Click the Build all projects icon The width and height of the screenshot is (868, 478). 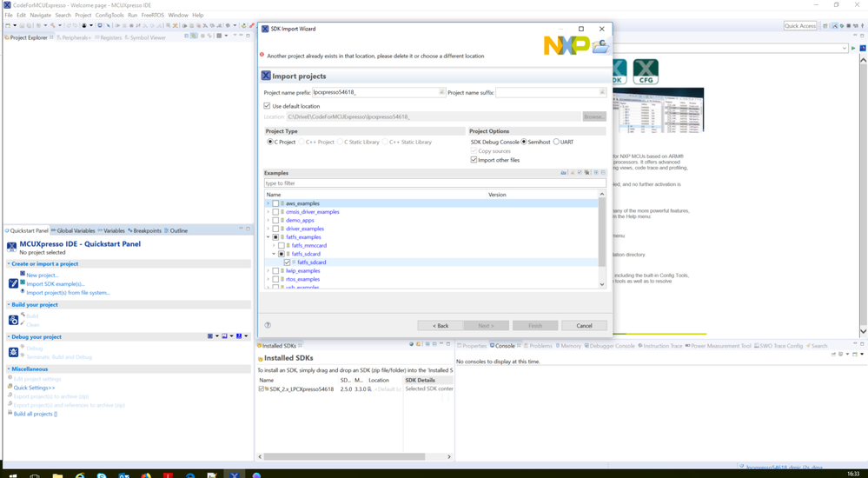point(10,414)
